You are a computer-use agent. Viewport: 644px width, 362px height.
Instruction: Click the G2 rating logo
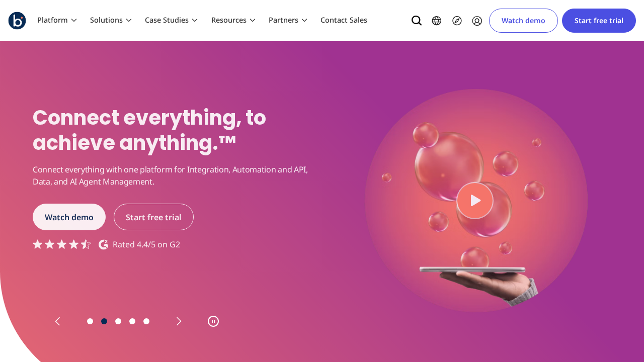click(104, 244)
